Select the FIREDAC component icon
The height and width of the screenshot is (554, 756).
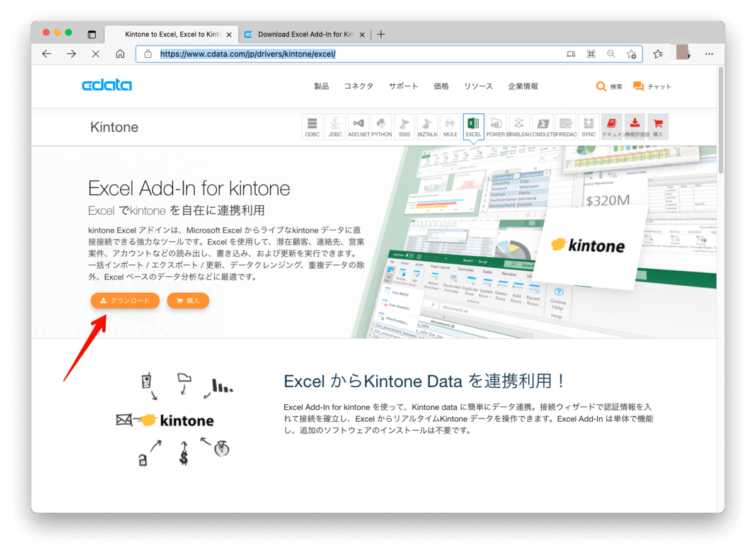565,127
